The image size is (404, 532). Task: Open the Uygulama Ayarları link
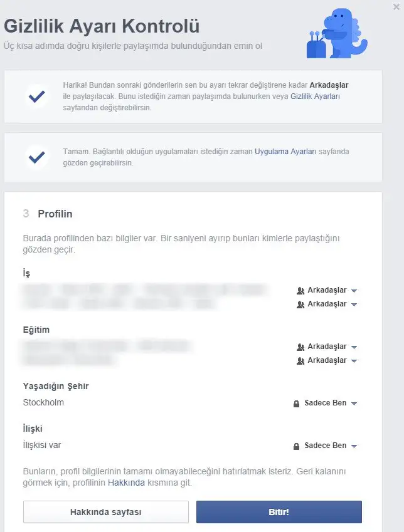[x=285, y=151]
